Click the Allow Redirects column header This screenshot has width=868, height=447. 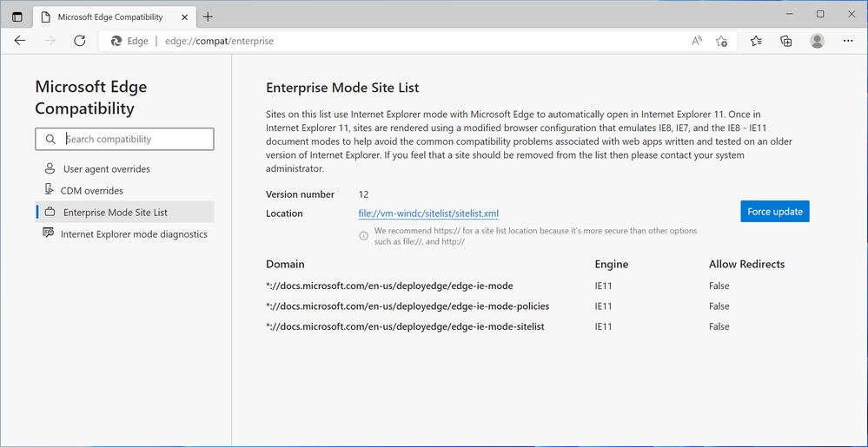(746, 264)
